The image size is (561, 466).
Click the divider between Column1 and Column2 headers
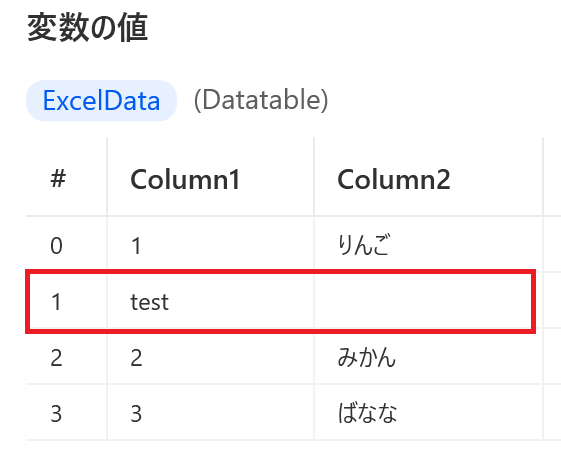click(314, 177)
